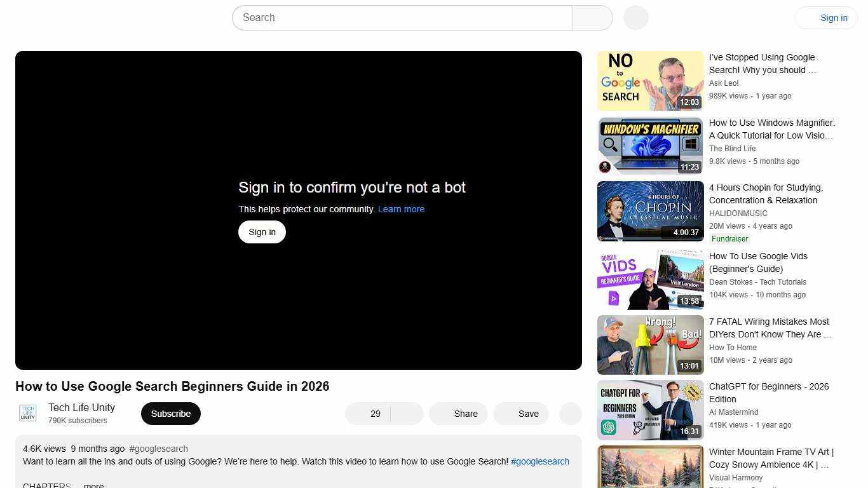Click Sign in inside the video player
The height and width of the screenshot is (488, 868).
coord(261,231)
